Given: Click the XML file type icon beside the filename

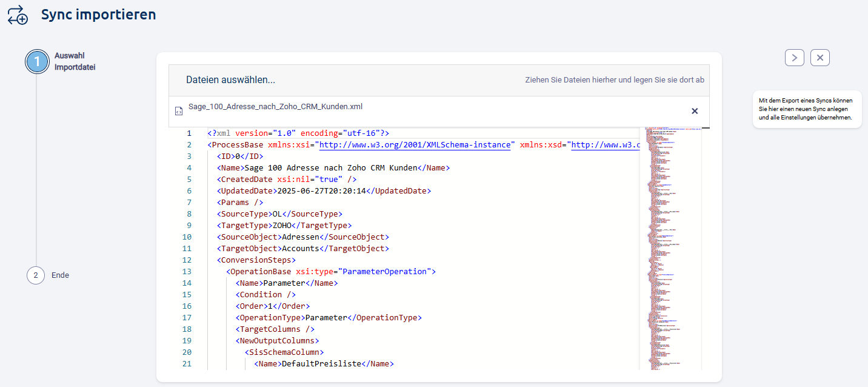Looking at the screenshot, I should (178, 111).
